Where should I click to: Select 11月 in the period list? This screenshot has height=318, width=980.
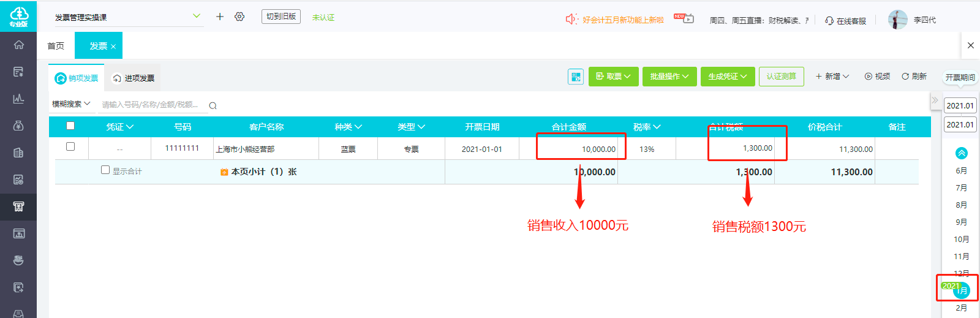pos(962,257)
